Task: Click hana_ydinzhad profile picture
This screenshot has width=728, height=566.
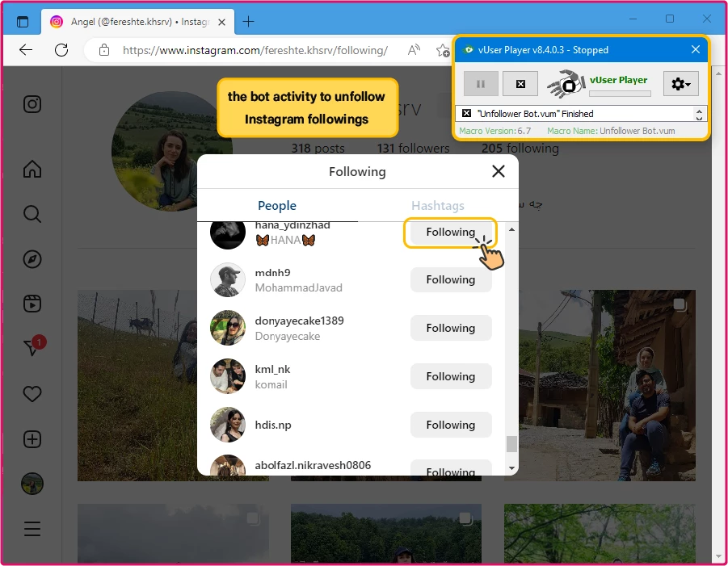Action: point(228,234)
